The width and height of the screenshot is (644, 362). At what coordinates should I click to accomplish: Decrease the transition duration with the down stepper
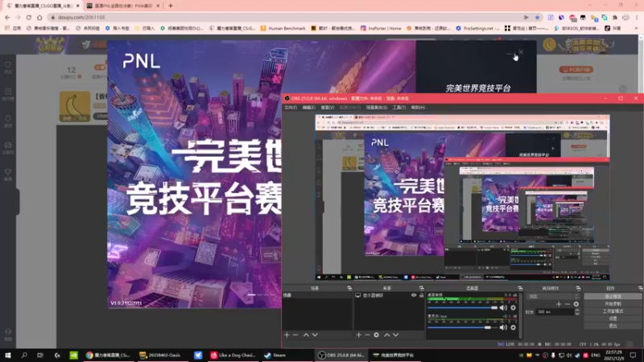[577, 314]
